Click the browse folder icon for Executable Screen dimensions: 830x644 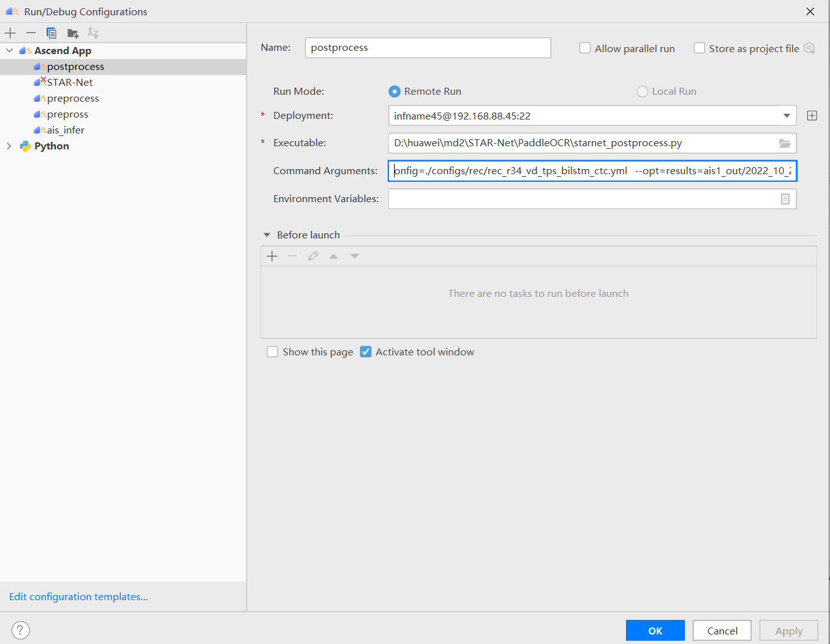tap(785, 143)
